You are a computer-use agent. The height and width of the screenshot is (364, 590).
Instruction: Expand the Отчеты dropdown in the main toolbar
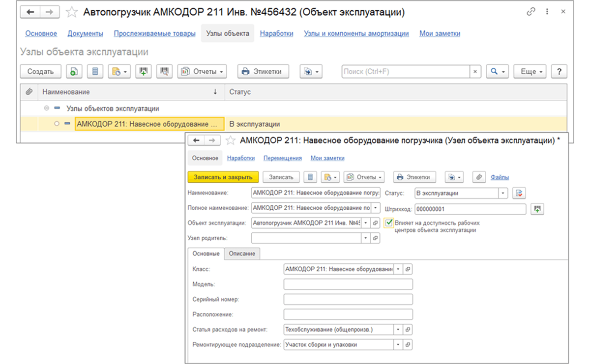[202, 71]
